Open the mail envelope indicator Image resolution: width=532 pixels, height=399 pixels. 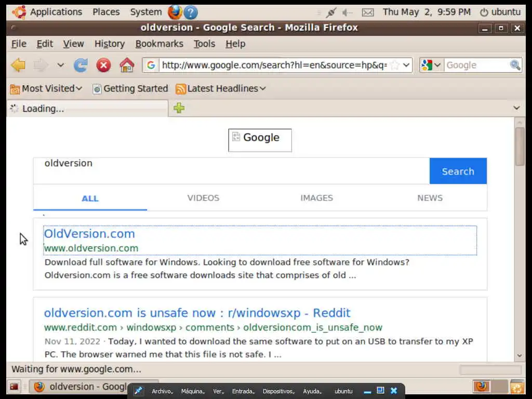click(x=368, y=12)
